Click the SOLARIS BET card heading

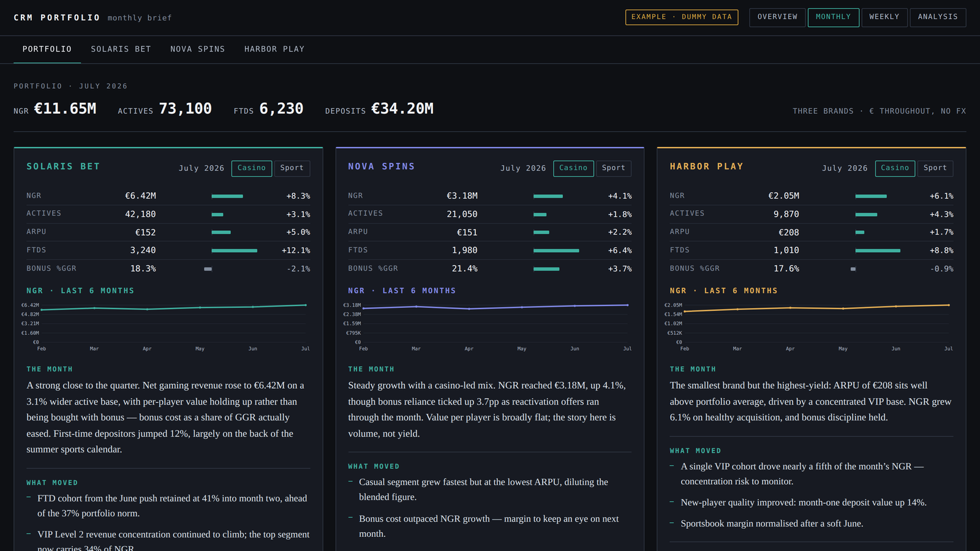tap(63, 167)
